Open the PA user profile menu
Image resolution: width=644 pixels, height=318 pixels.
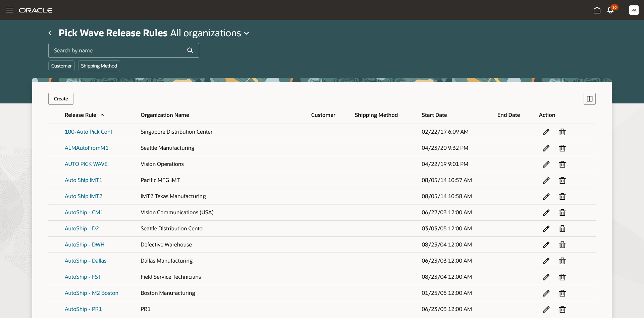click(634, 10)
